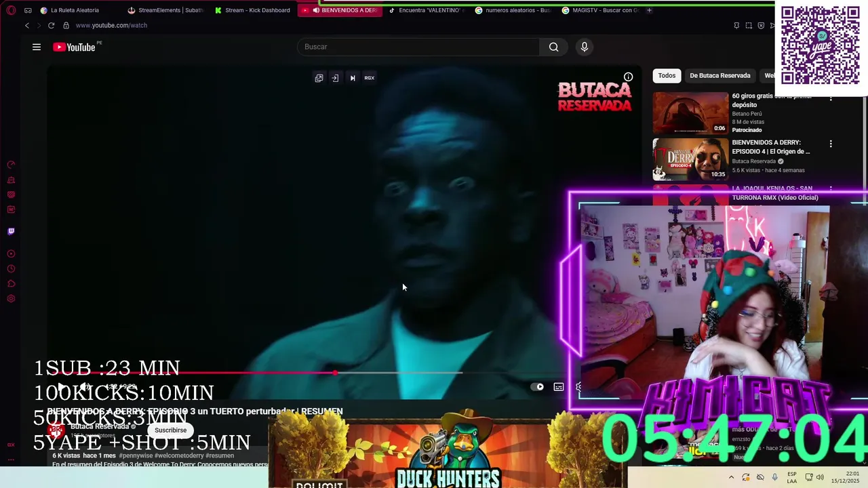868x488 pixels.
Task: Open the YouTube hamburger guide menu
Action: pos(37,47)
